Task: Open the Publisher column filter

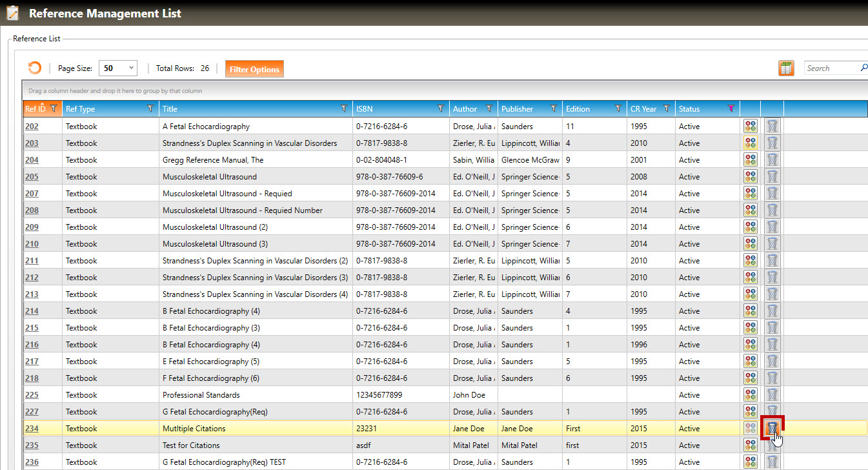Action: tap(553, 109)
